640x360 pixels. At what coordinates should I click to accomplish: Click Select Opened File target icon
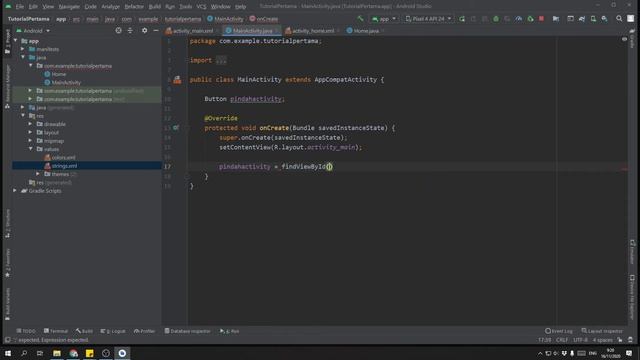[x=118, y=31]
